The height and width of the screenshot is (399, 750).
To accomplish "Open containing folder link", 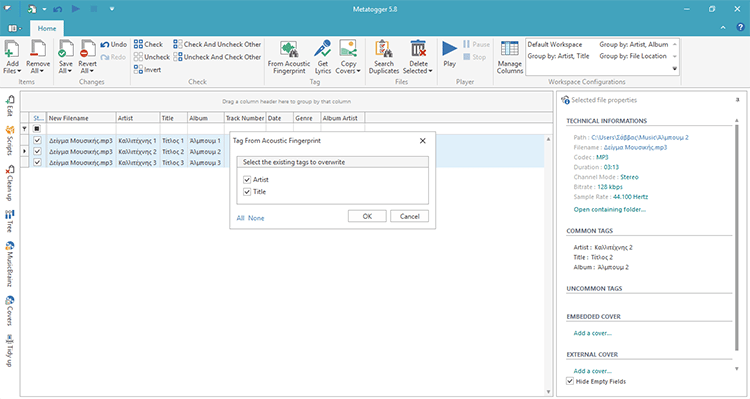I will click(x=609, y=210).
